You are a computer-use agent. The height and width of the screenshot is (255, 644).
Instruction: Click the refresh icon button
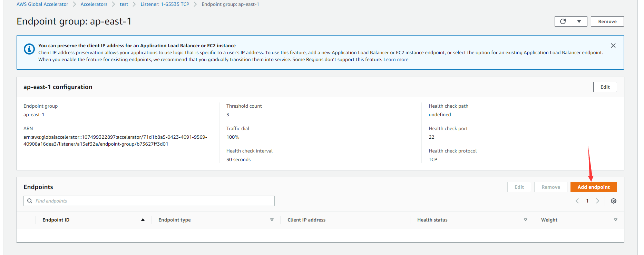click(563, 21)
